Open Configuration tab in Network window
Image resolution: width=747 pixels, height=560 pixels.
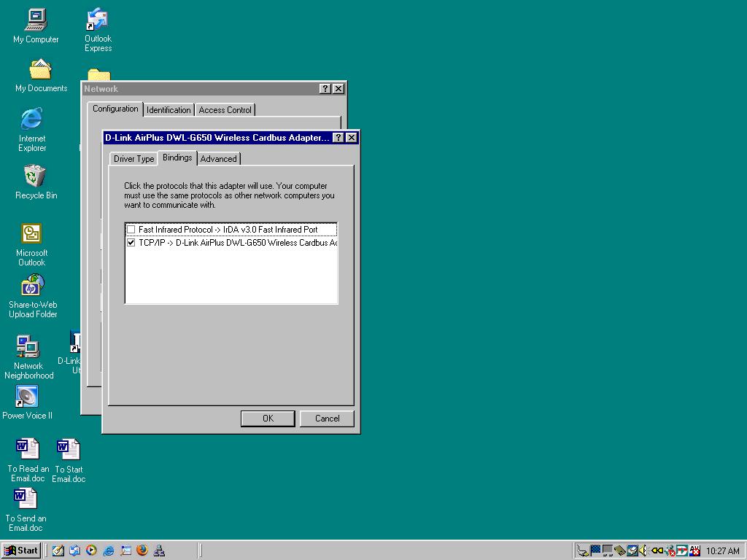pos(115,109)
